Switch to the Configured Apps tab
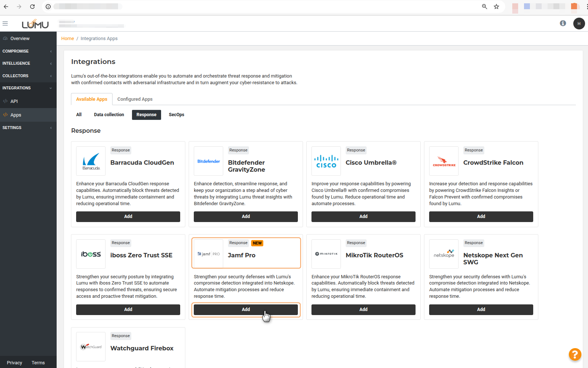The width and height of the screenshot is (588, 368). point(135,99)
